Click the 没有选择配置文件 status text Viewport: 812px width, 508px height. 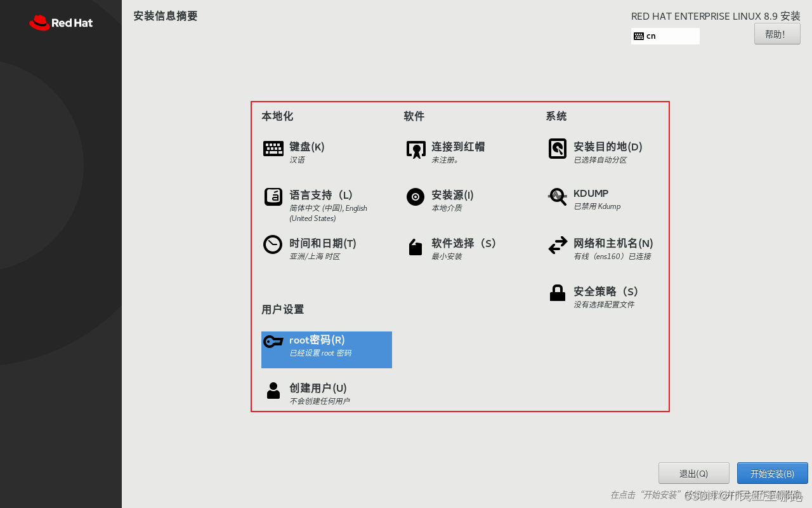[604, 305]
